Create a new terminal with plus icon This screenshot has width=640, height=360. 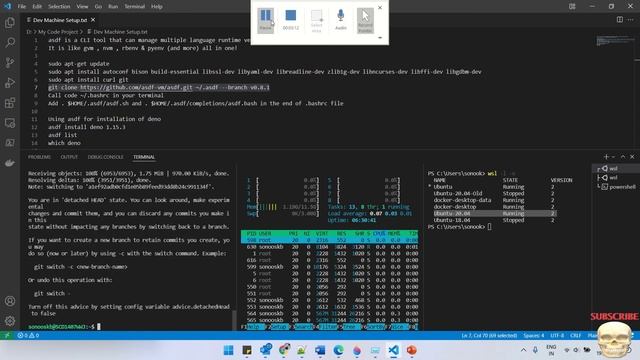click(606, 157)
